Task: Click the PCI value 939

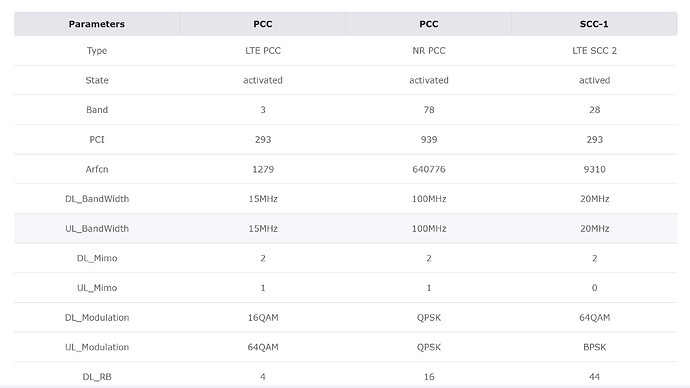Action: tap(429, 139)
